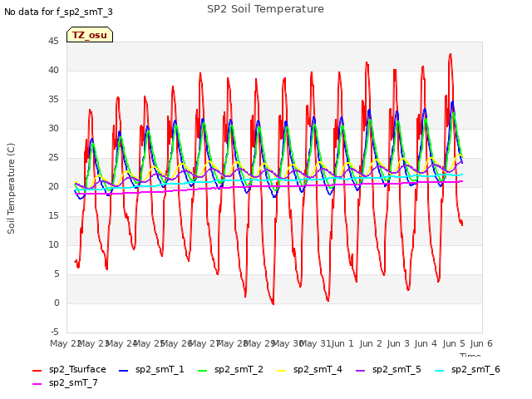
Task: Click the red sp2_Tsurface legend swatch
Action: tap(37, 371)
